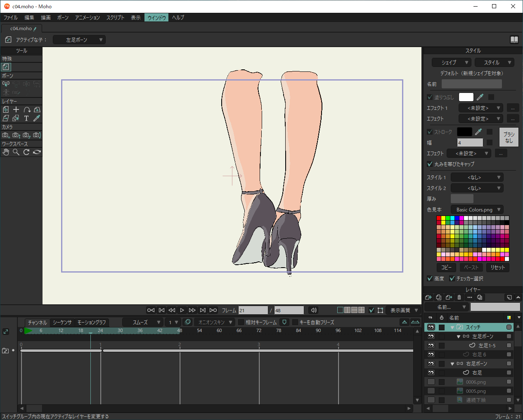Viewport: 523px width, 420px height.
Task: Open the アクティブな子 dropdown
Action: click(x=79, y=40)
